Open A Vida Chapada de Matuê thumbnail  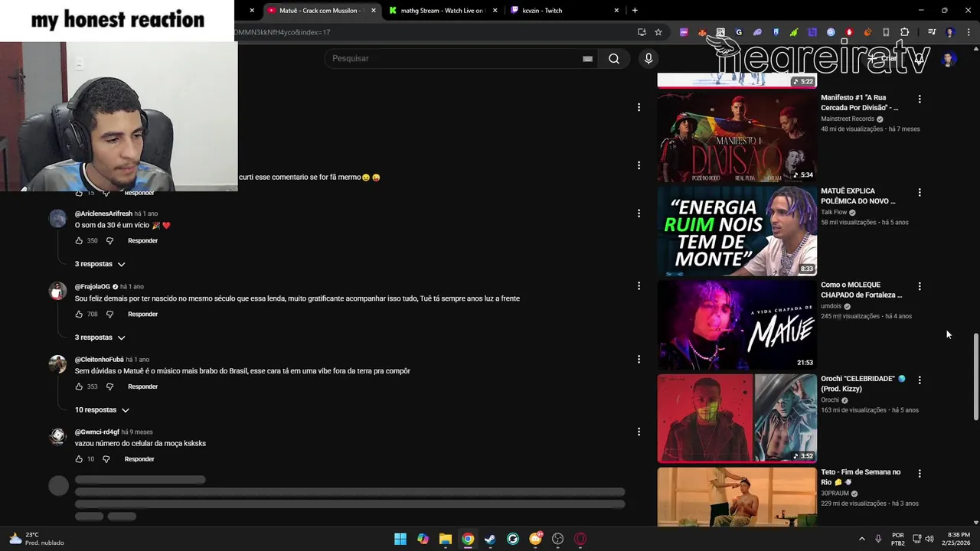(x=737, y=324)
